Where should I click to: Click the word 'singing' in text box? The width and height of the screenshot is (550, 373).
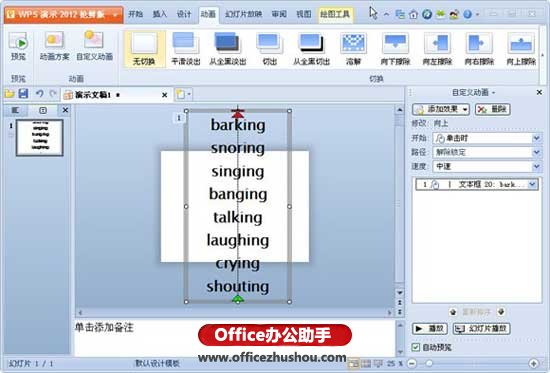click(x=238, y=171)
